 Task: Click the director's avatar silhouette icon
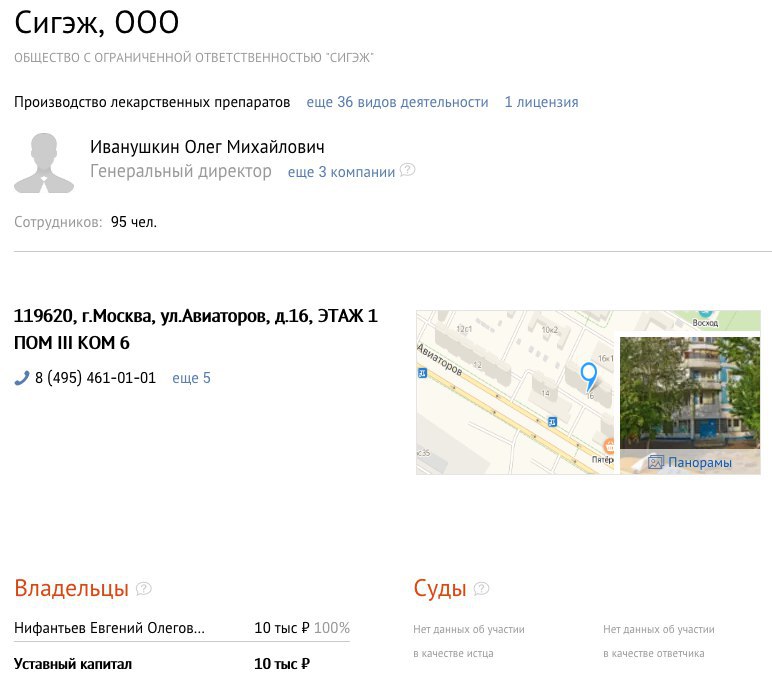point(44,163)
